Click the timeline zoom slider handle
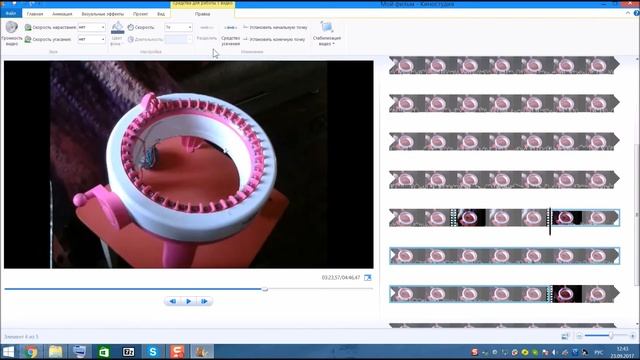640x360 pixels. 611,336
